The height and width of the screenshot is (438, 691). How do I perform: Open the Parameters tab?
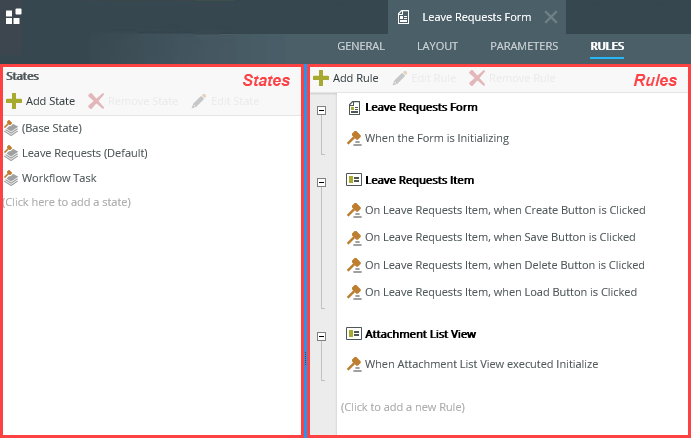[524, 46]
